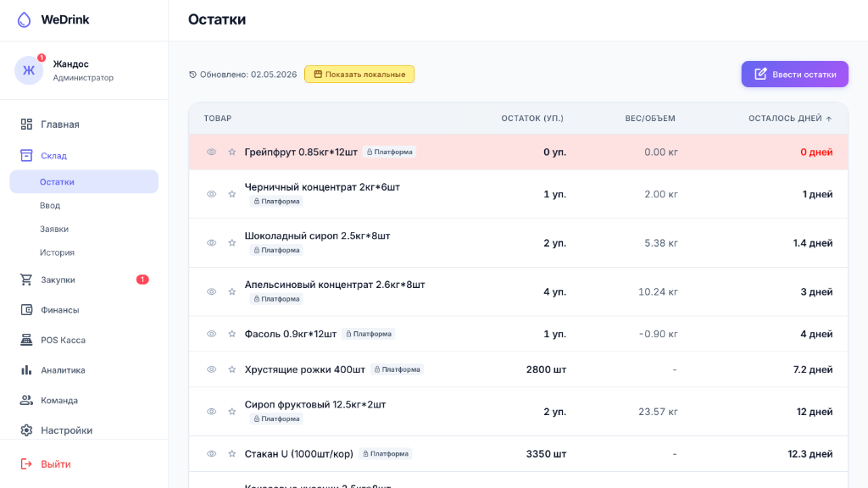This screenshot has height=488, width=868.
Task: Click the Финансы wallet icon
Action: point(26,310)
